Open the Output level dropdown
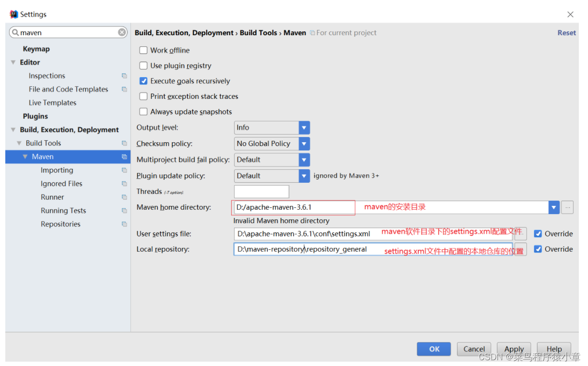Image resolution: width=588 pixels, height=366 pixels. pos(304,128)
